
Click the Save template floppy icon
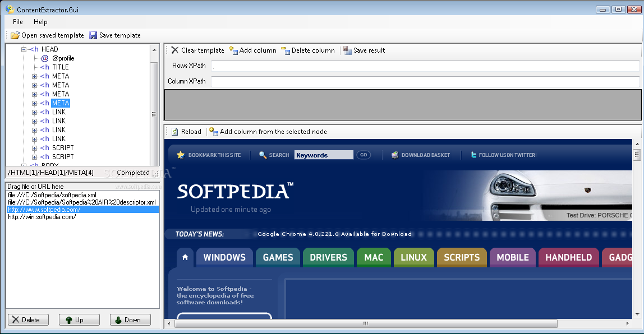[93, 35]
